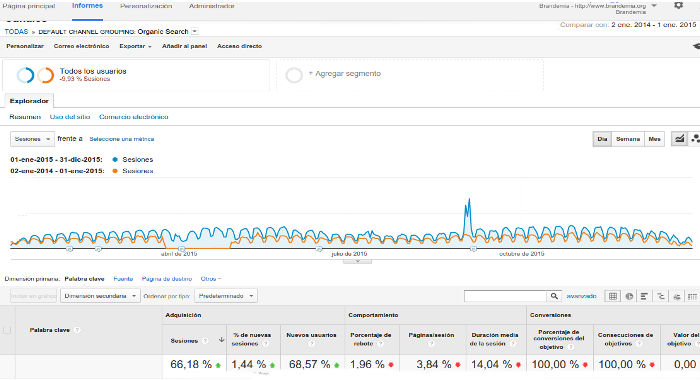700x380 pixels.
Task: Switch to comparison view icon
Action: point(661,296)
